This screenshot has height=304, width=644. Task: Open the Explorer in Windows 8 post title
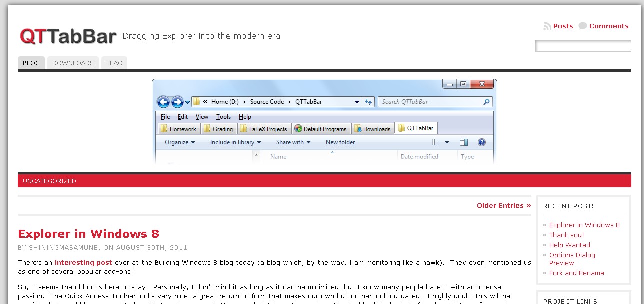point(89,234)
